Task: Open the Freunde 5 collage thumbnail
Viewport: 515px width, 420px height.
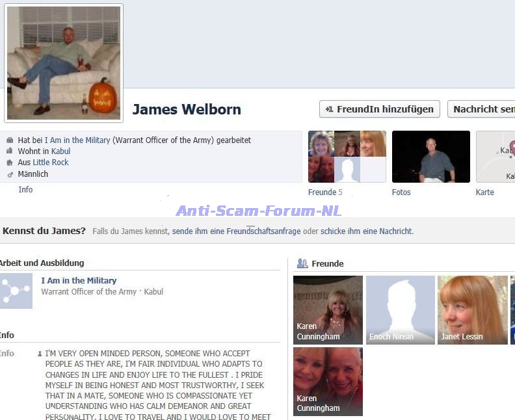Action: (x=347, y=157)
